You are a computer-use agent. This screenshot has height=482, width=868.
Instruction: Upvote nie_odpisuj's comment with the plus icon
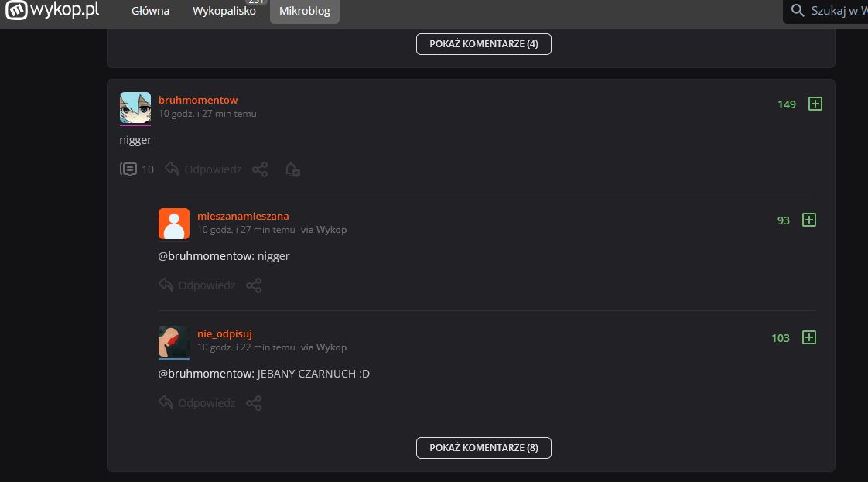click(x=808, y=337)
